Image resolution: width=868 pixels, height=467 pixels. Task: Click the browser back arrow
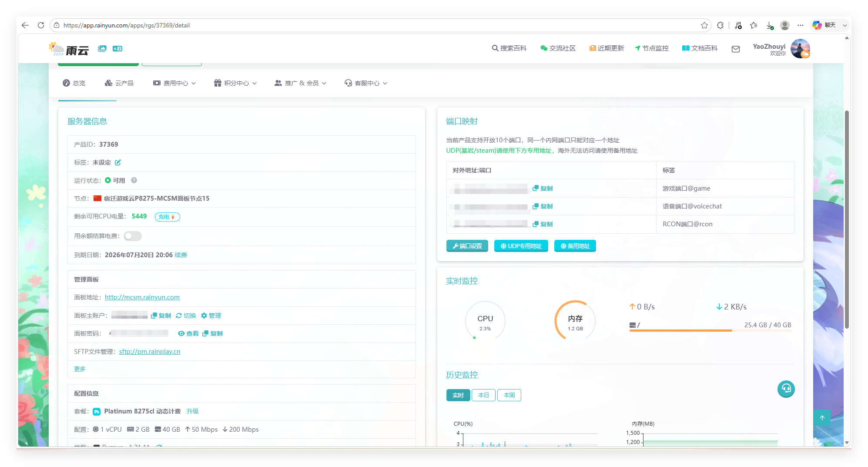click(x=25, y=25)
